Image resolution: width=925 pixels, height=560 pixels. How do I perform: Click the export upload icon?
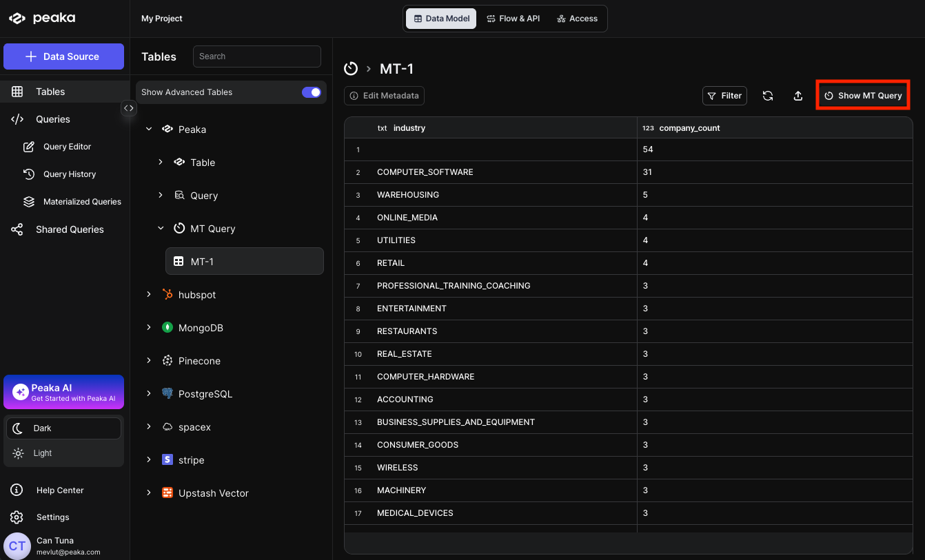(797, 96)
